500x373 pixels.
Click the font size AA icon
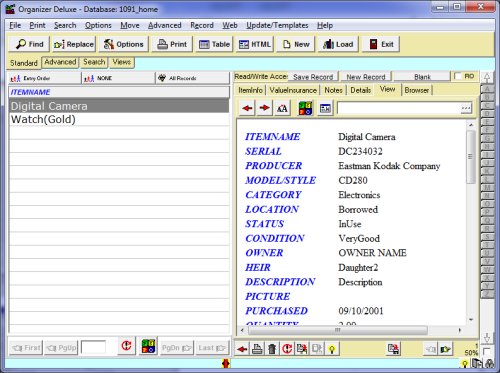coord(282,108)
